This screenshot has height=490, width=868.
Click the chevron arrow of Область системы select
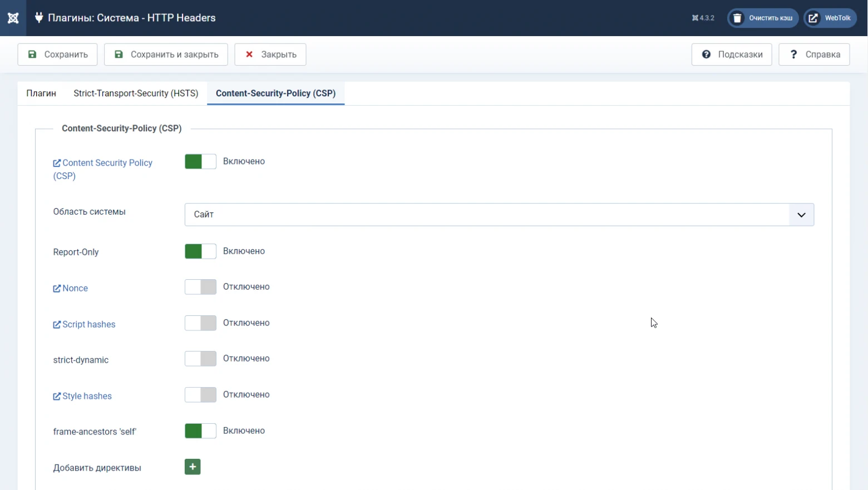[801, 215]
